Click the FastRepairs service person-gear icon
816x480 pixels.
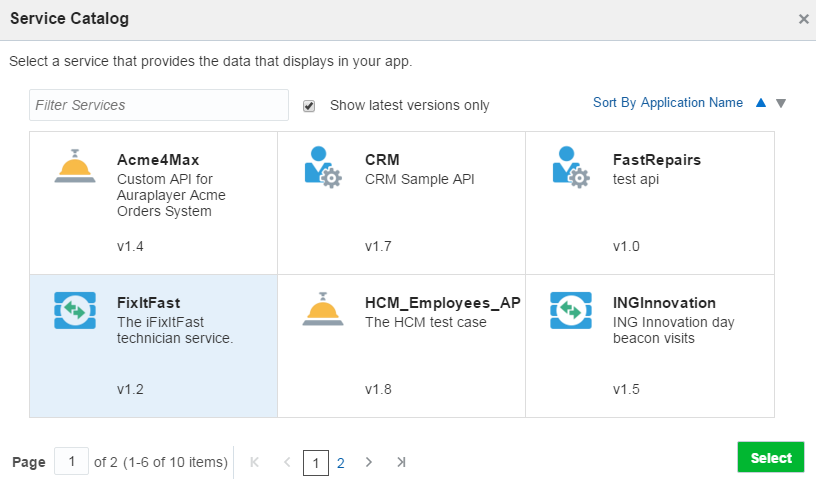pyautogui.click(x=570, y=166)
